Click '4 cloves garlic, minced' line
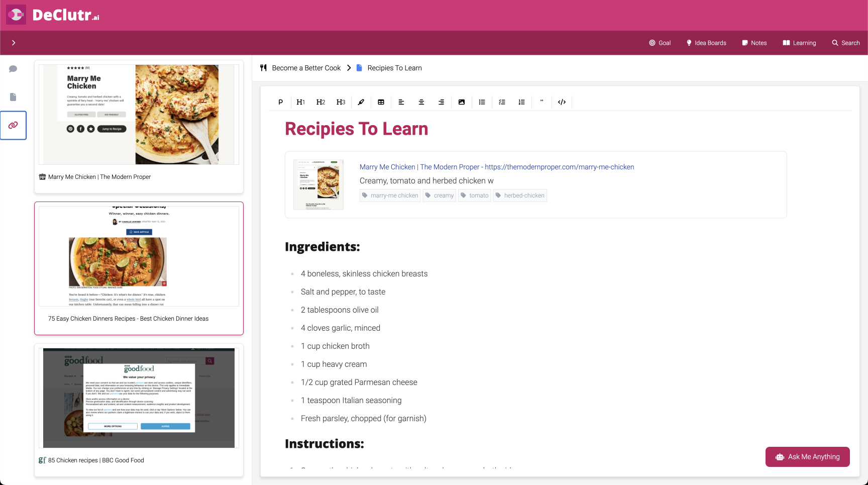This screenshot has height=485, width=868. tap(341, 328)
